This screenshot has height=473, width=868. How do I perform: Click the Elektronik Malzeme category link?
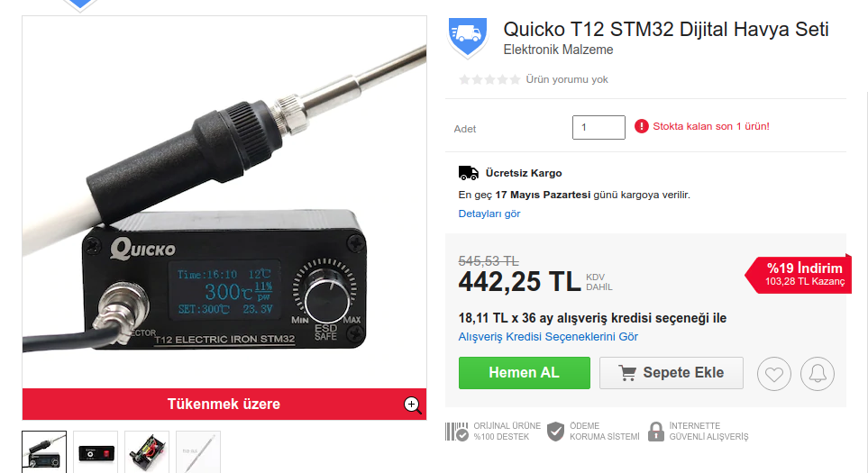pyautogui.click(x=558, y=50)
